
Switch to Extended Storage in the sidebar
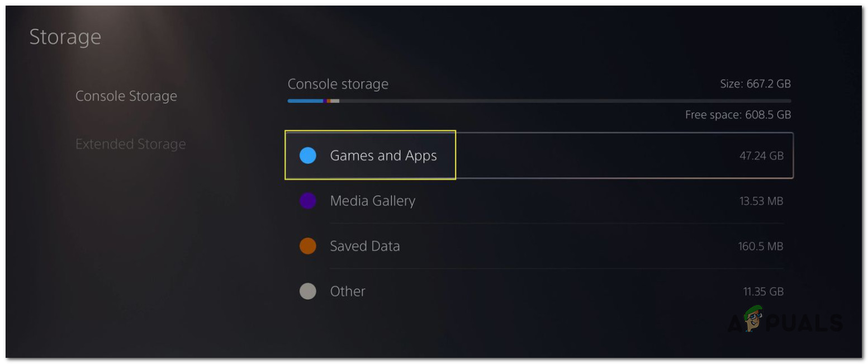131,144
